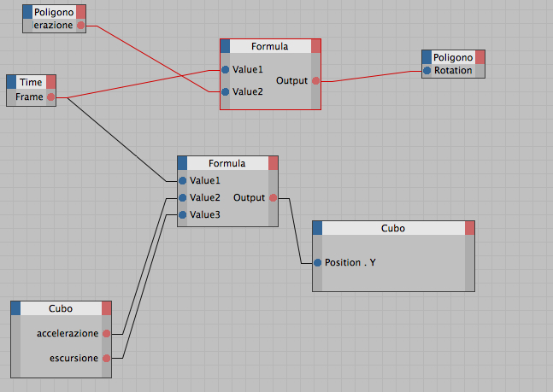Screen dimensions: 553x392
Task: Click the erazione output port on Poligono
Action: (80, 26)
